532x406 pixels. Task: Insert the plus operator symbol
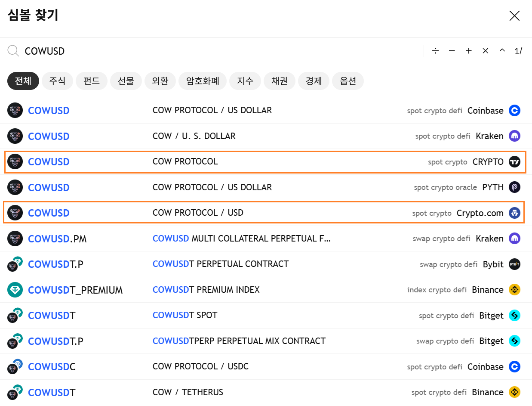[x=469, y=51]
